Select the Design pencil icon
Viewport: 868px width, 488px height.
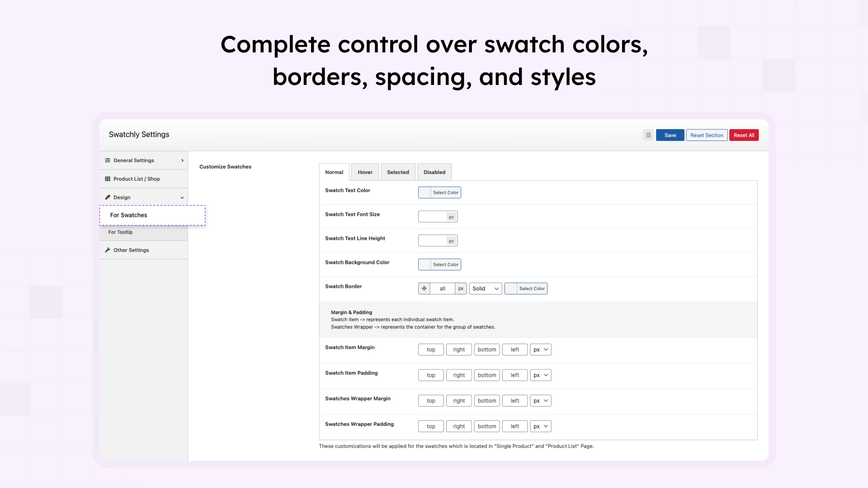[x=108, y=197]
